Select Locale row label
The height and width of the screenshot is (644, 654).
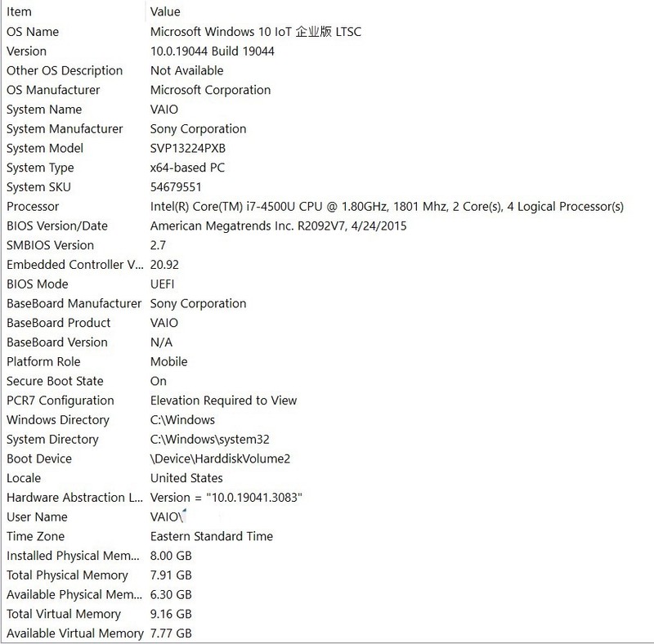24,478
